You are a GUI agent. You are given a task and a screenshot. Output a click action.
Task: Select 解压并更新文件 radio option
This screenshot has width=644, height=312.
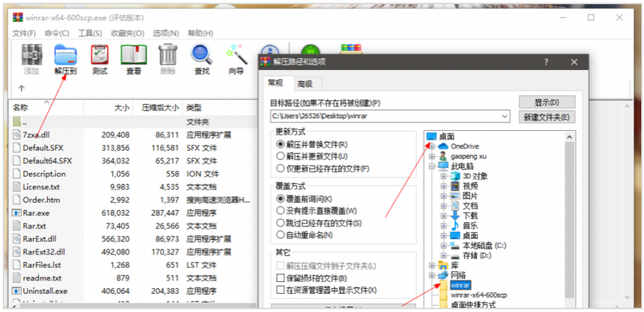[281, 157]
